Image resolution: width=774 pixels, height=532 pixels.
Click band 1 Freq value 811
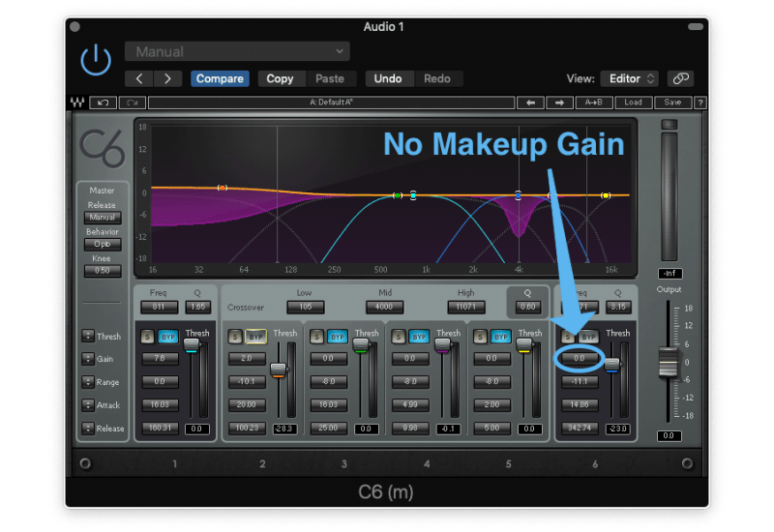159,307
